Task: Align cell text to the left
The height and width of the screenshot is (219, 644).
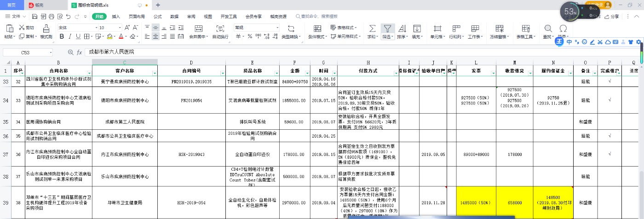Action: point(148,36)
